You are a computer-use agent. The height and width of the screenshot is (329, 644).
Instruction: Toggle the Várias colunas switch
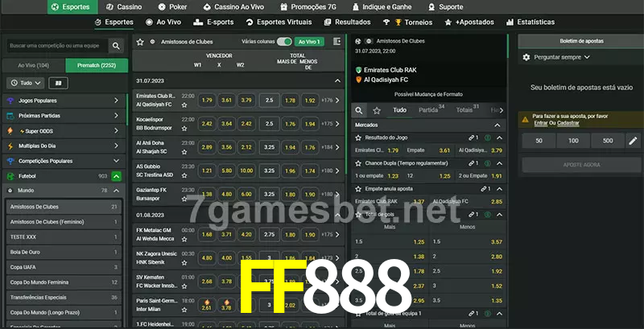(284, 41)
